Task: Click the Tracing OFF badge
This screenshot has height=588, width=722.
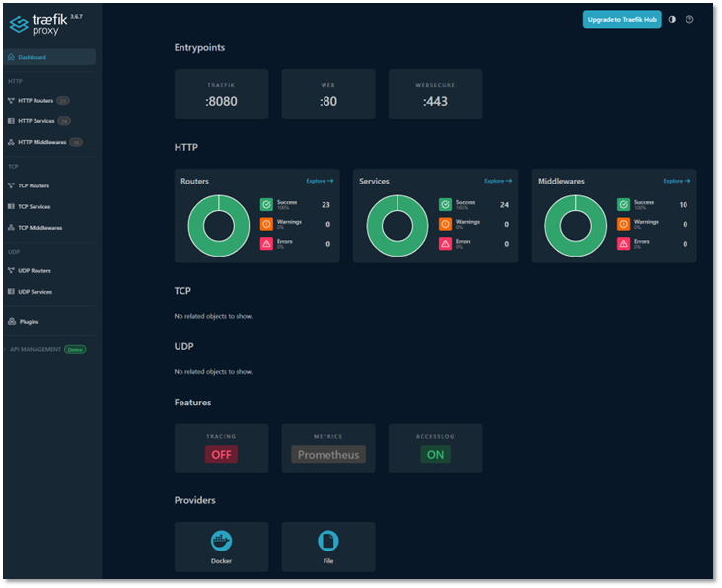Action: coord(221,455)
